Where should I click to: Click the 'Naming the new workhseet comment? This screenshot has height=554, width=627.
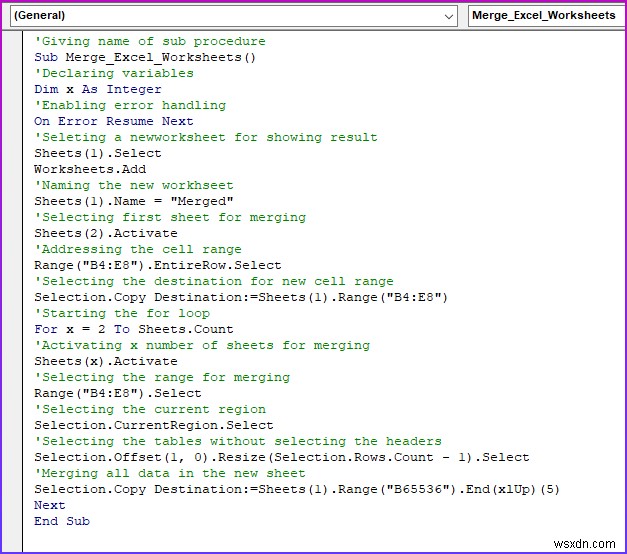pos(134,185)
